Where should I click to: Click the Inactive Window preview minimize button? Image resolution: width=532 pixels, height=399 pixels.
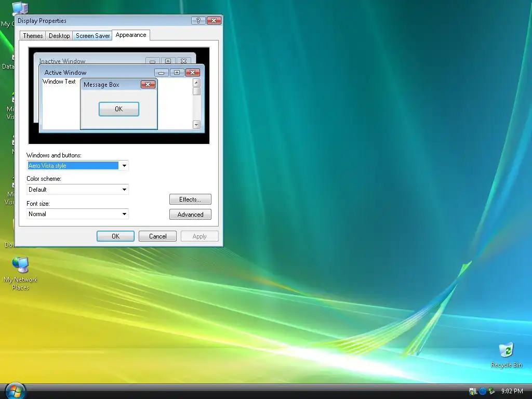click(152, 61)
